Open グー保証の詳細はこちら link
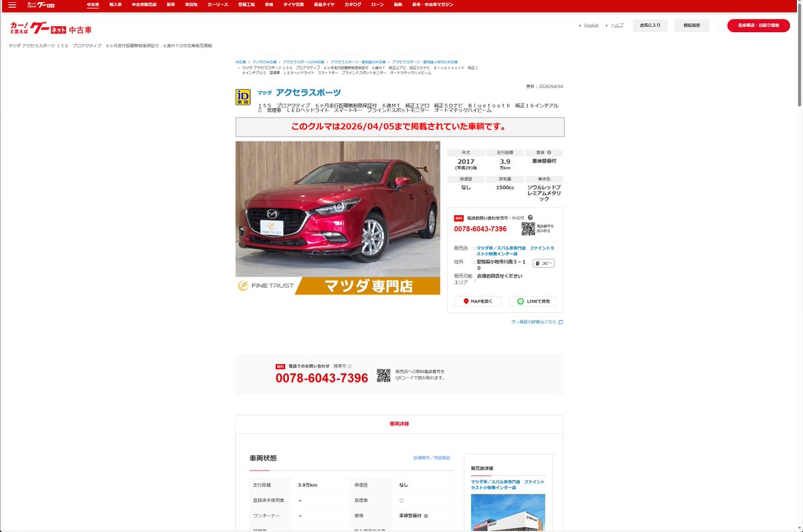The width and height of the screenshot is (803, 532). pyautogui.click(x=537, y=322)
